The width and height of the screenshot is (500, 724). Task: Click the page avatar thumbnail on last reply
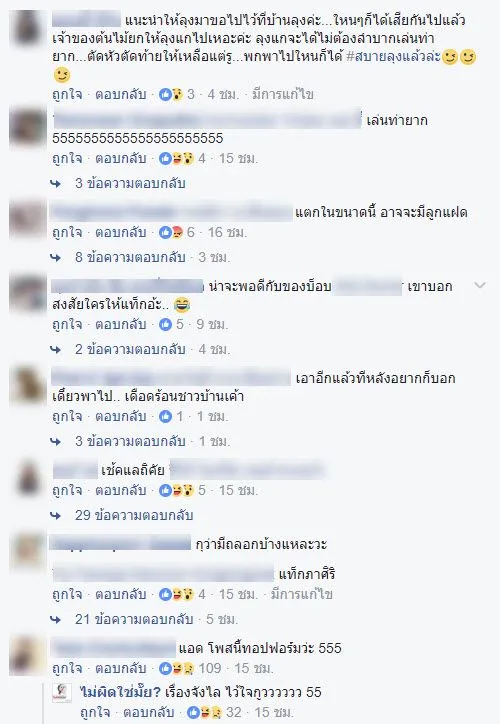click(61, 693)
